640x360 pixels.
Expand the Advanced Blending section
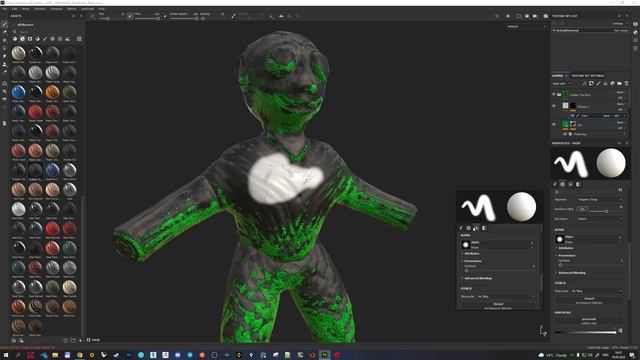coord(571,273)
